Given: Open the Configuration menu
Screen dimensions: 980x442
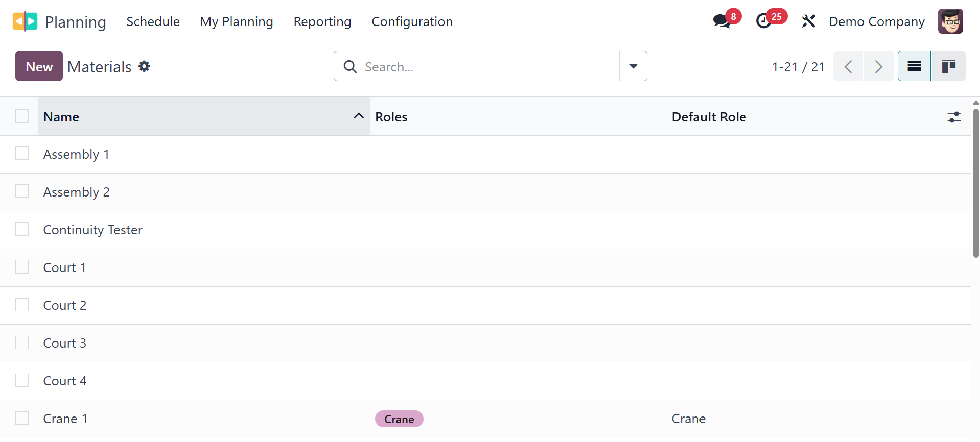Looking at the screenshot, I should [412, 21].
